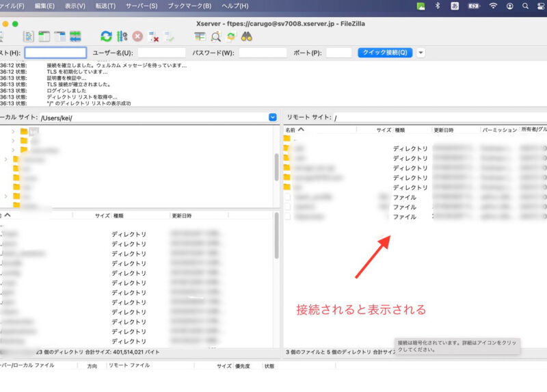Toggle local directory tree view

(x=44, y=36)
